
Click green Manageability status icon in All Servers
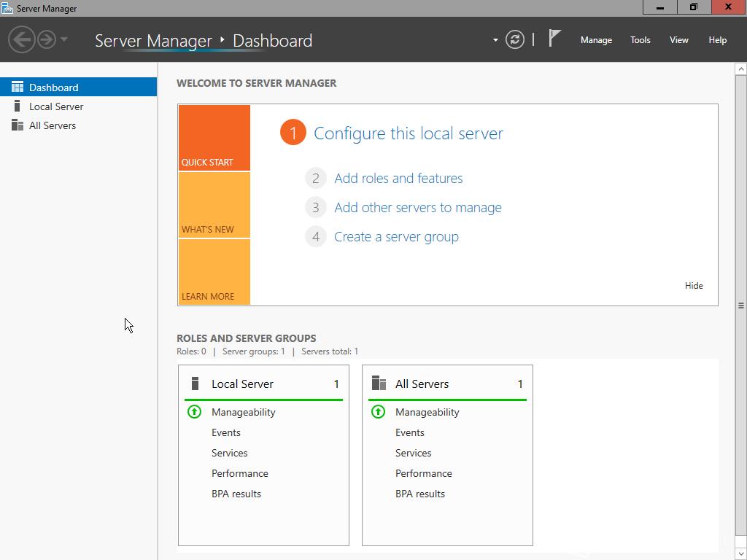click(379, 411)
